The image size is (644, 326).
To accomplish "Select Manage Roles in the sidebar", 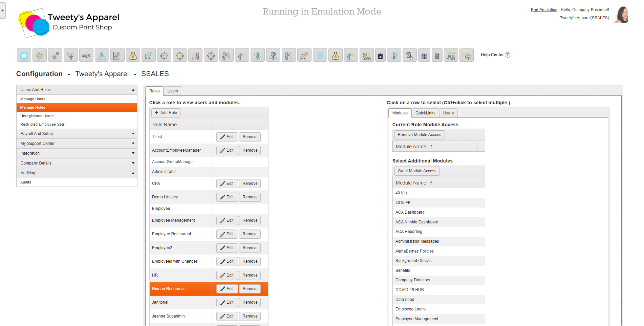I will click(x=77, y=107).
